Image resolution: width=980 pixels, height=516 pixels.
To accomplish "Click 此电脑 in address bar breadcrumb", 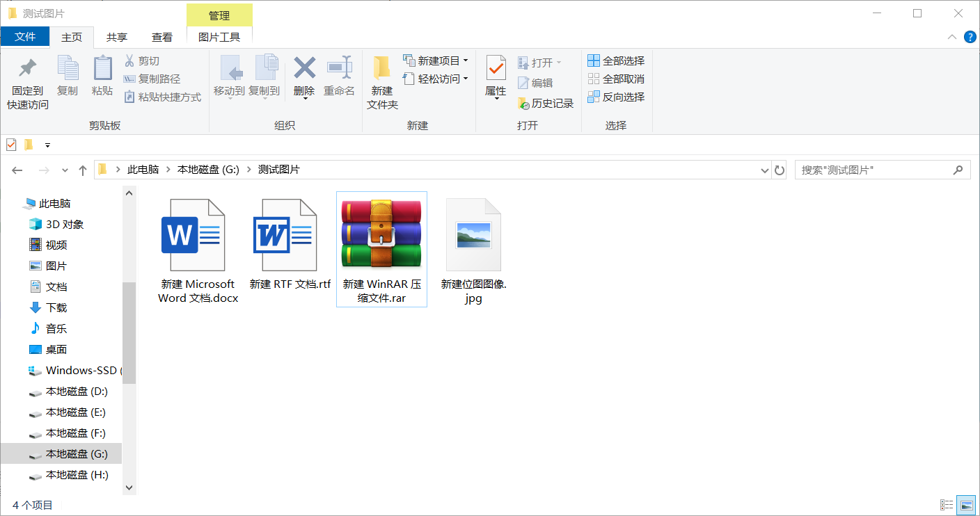I will (143, 170).
